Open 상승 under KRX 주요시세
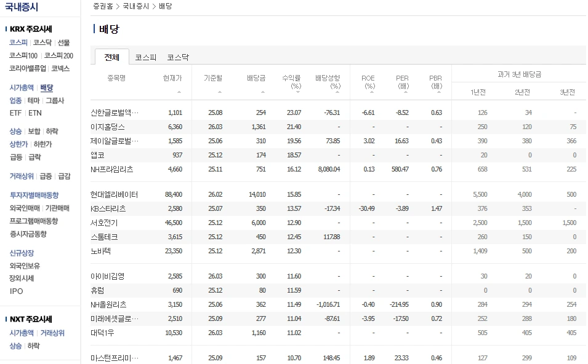This screenshot has width=588, height=364. click(15, 131)
